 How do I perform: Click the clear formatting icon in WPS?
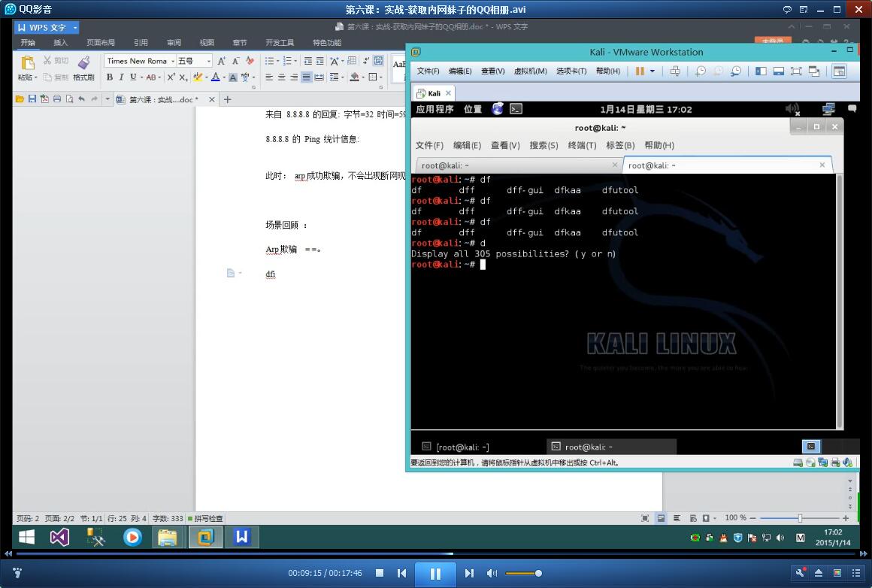pos(250,61)
